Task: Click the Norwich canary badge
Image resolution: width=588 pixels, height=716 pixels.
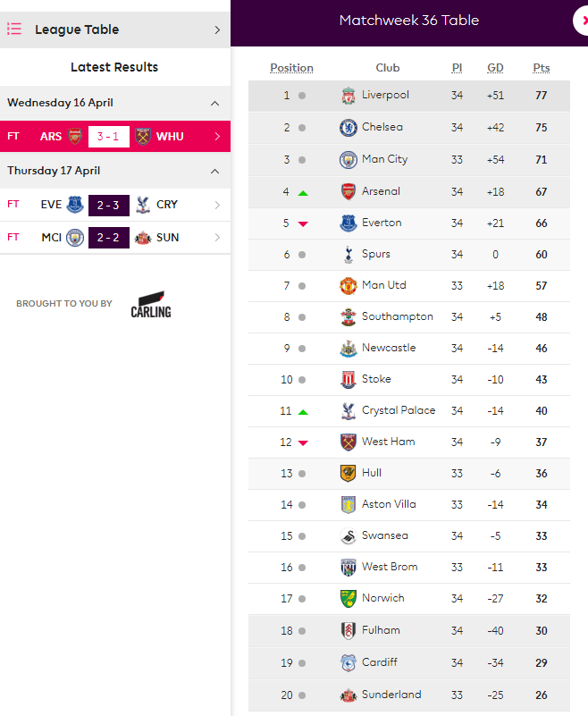Action: pyautogui.click(x=349, y=599)
